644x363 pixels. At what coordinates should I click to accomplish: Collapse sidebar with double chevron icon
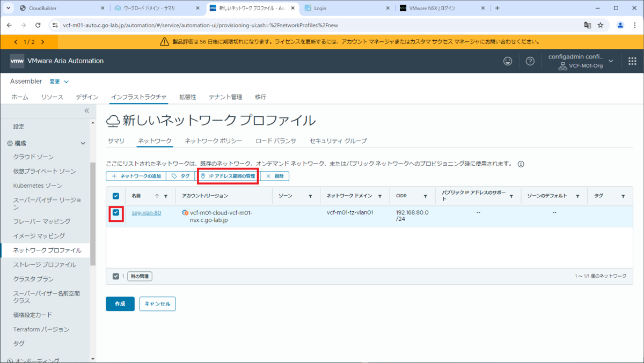click(x=86, y=110)
